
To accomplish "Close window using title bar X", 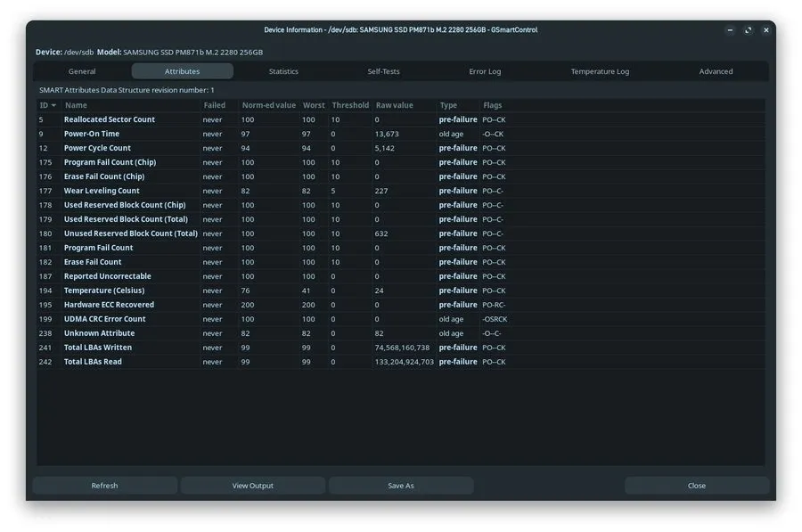I will 766,30.
